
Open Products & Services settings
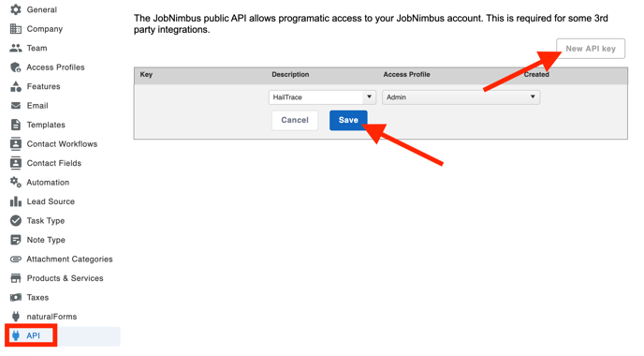pos(65,278)
